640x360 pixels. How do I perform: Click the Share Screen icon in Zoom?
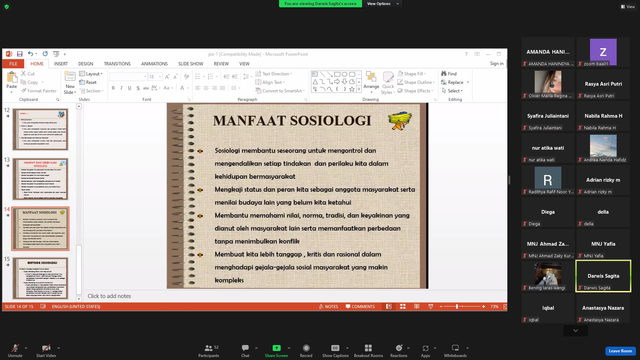[x=276, y=348]
